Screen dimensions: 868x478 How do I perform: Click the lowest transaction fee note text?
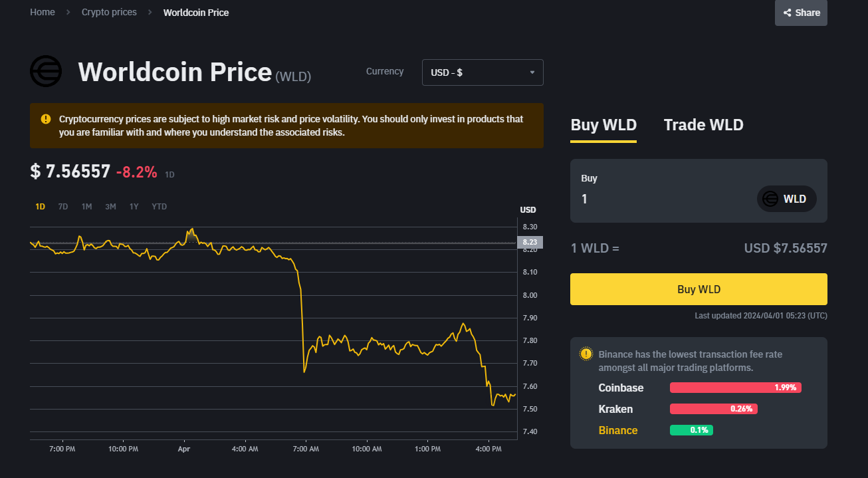691,360
